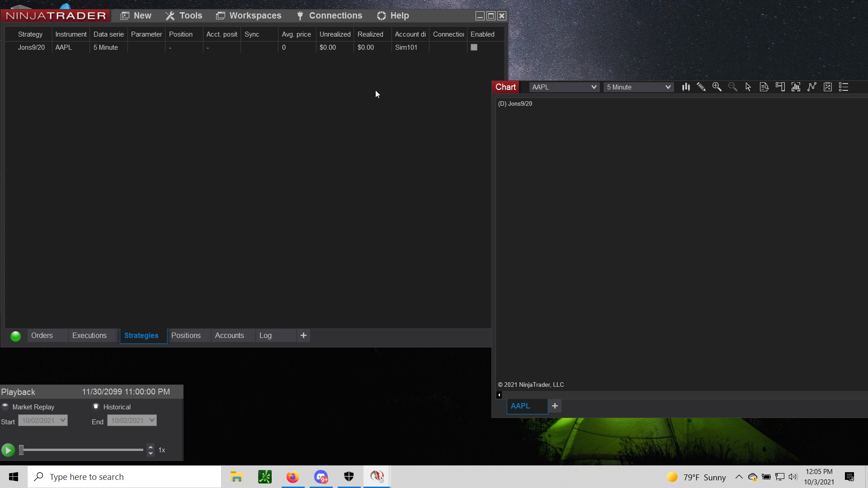
Task: Open the bar type candlestick icon
Action: click(x=686, y=87)
